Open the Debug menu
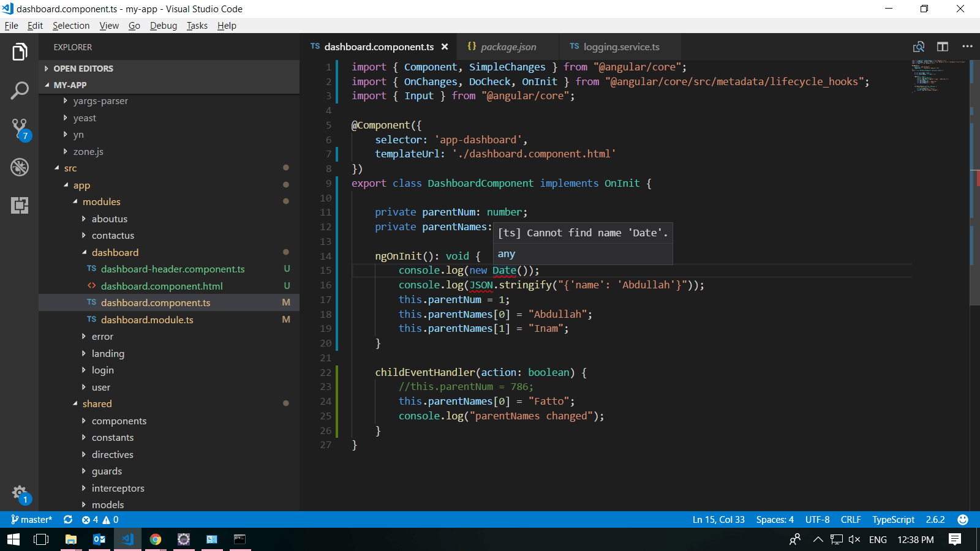 point(164,26)
